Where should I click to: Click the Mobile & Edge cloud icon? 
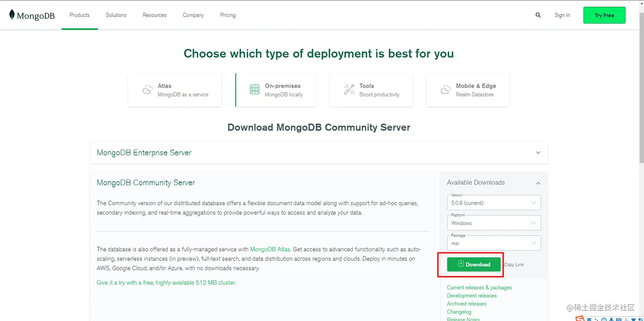click(446, 90)
